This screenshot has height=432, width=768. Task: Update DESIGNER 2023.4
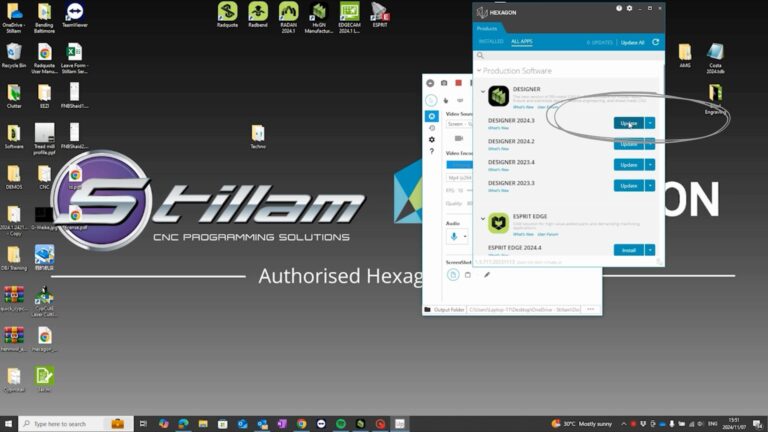coord(628,165)
